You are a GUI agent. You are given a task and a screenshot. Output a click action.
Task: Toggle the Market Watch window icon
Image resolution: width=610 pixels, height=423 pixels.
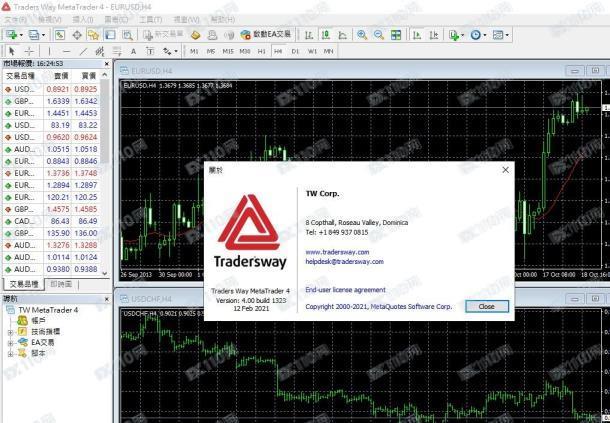coord(60,35)
